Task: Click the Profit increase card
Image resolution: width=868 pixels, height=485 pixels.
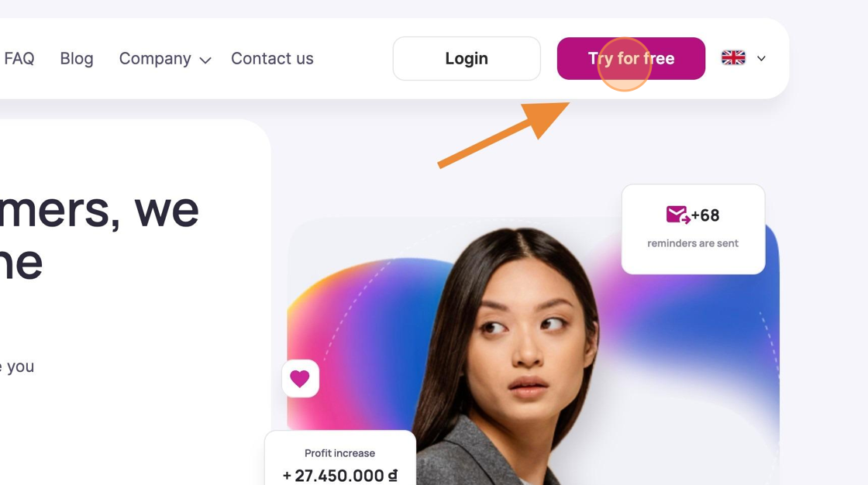Action: [340, 458]
